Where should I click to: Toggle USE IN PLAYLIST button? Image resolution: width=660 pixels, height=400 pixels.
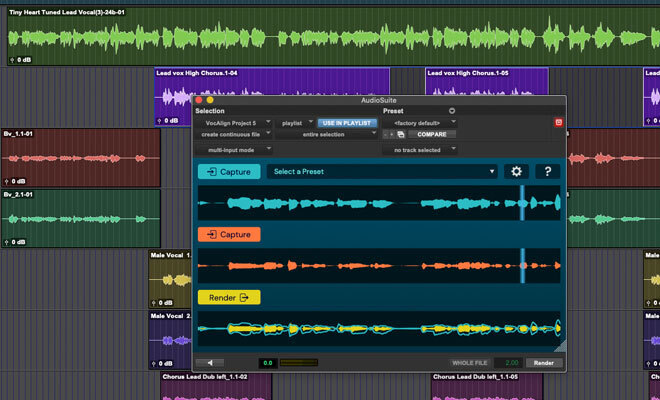pos(345,122)
